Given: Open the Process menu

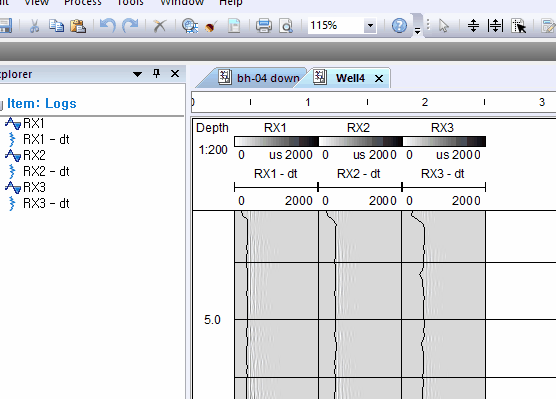Looking at the screenshot, I should 83,3.
